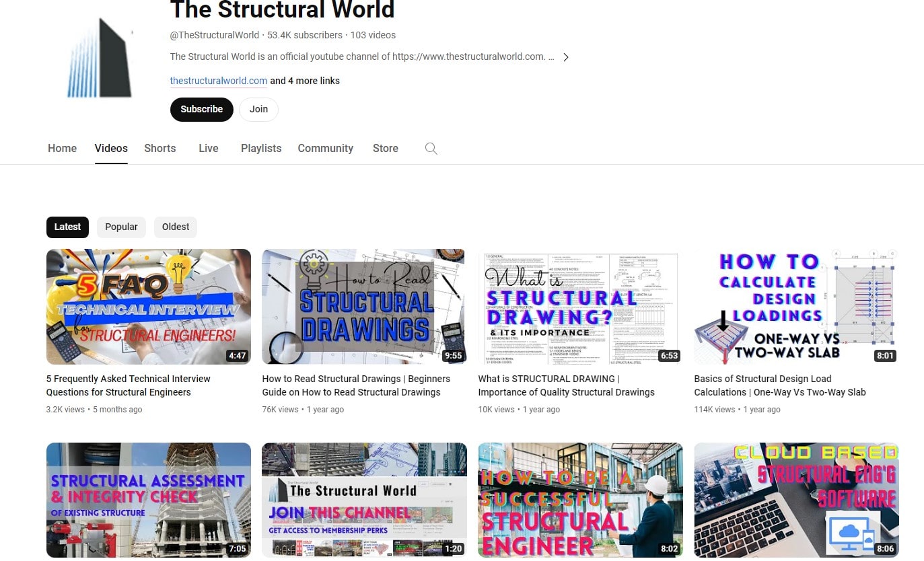Image resolution: width=924 pixels, height=561 pixels.
Task: Open the Community tab
Action: [326, 148]
